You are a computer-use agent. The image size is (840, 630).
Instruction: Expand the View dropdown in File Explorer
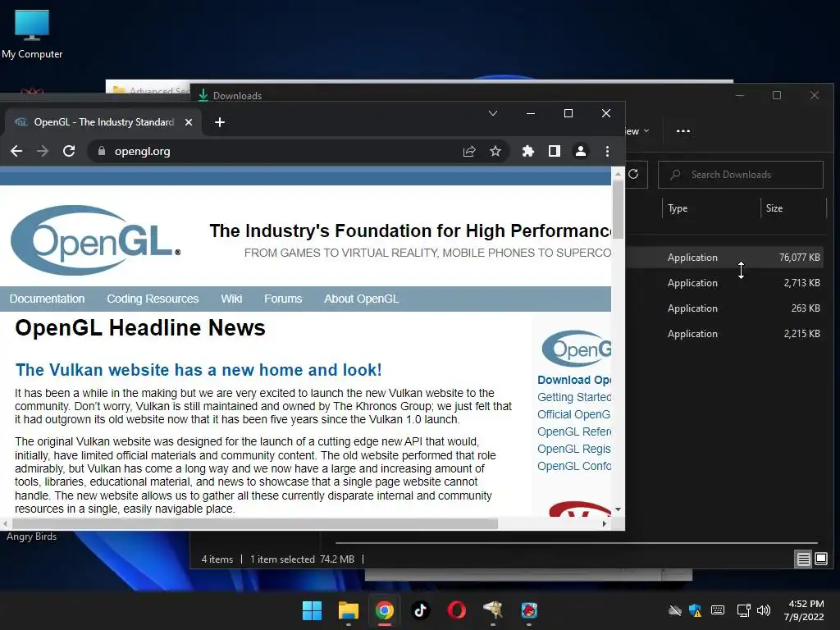(637, 131)
